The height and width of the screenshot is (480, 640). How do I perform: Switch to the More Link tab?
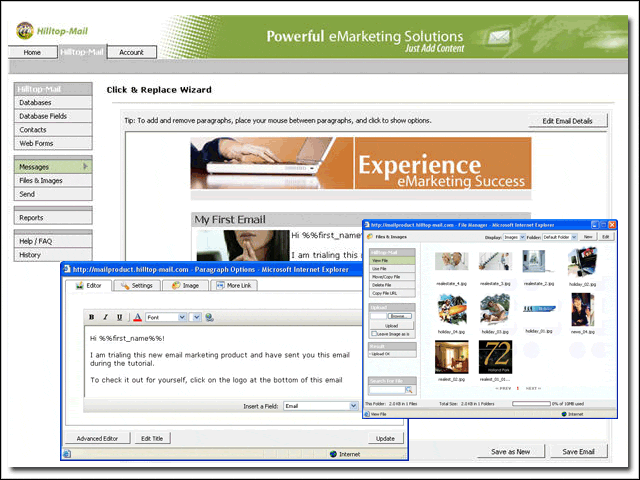click(234, 285)
